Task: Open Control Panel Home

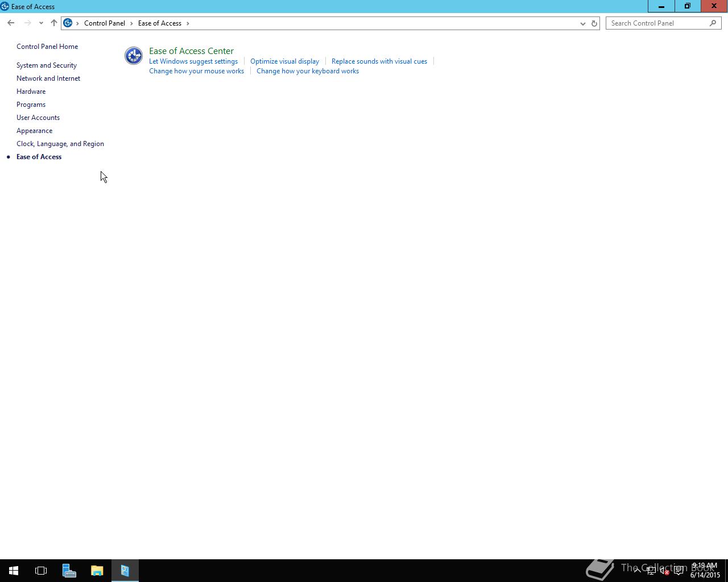Action: 47,47
